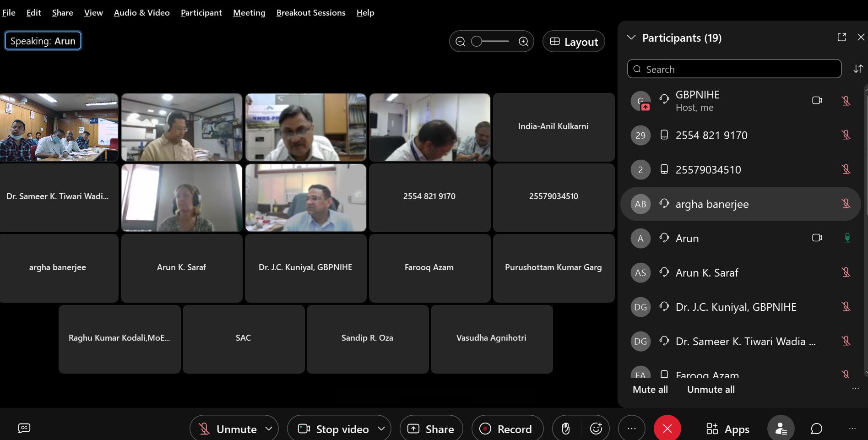Open the chat bubble icon
868x440 pixels.
(x=816, y=429)
